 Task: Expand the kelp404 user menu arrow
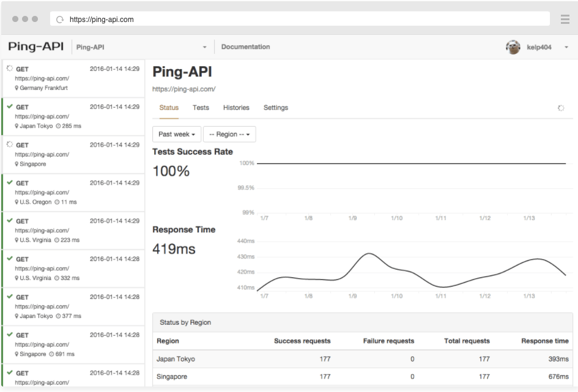pos(566,47)
